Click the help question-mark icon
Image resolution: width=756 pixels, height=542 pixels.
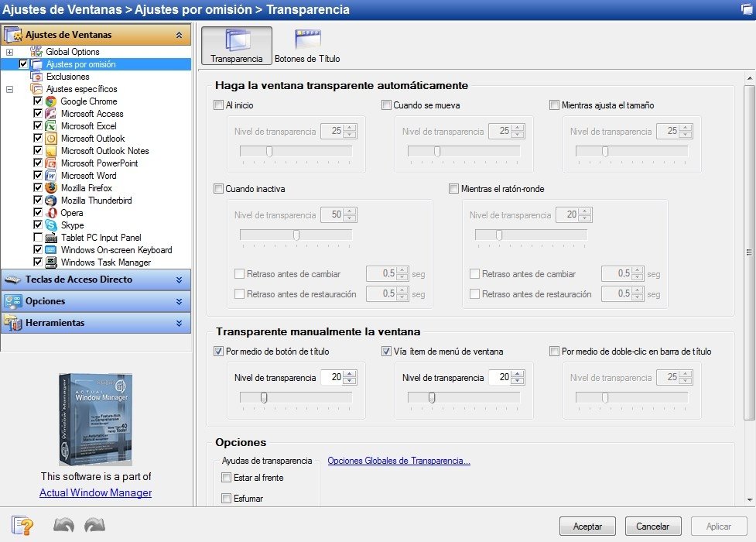[20, 524]
